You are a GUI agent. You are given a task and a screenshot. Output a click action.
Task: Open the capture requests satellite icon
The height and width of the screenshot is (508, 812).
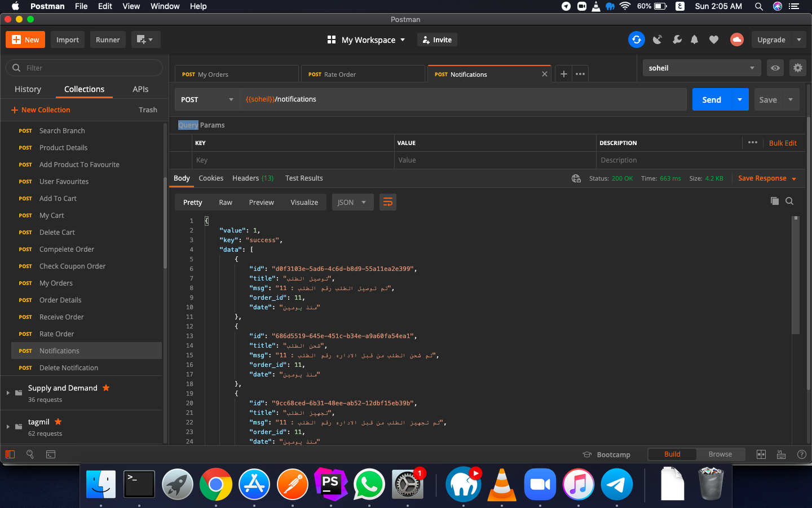tap(657, 40)
